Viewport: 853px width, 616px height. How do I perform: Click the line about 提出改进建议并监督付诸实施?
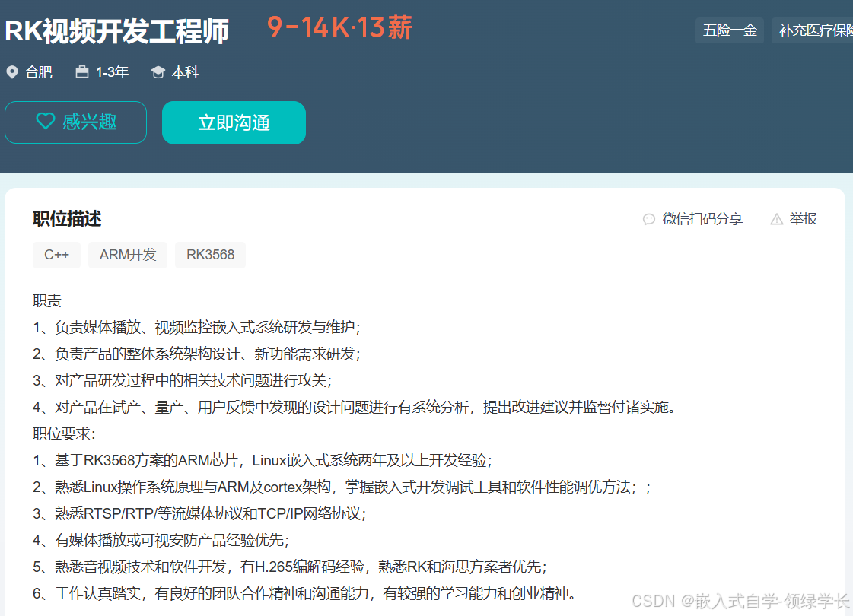point(354,407)
